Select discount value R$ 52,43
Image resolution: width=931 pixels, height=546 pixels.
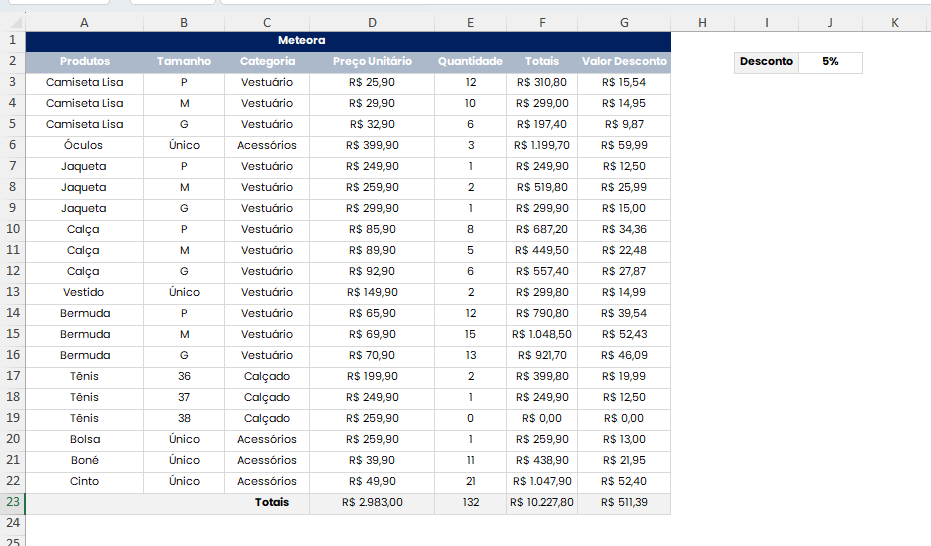[624, 334]
